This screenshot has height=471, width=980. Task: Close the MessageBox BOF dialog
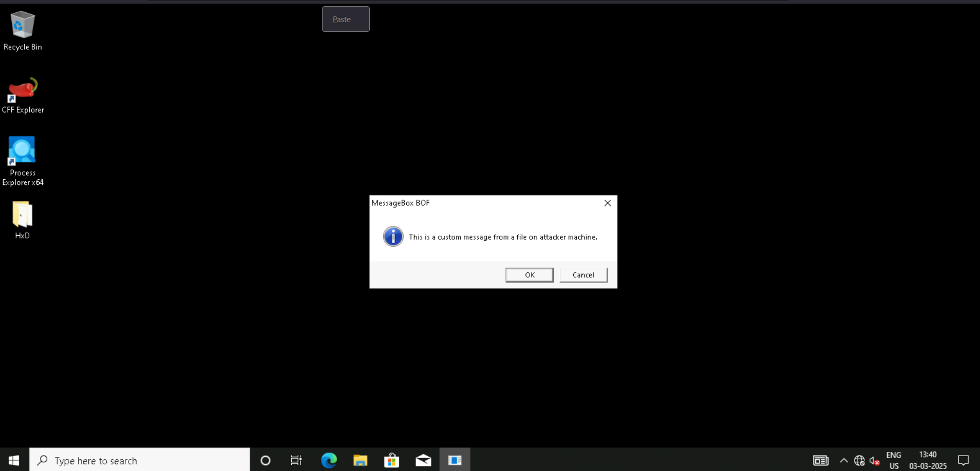(x=608, y=203)
